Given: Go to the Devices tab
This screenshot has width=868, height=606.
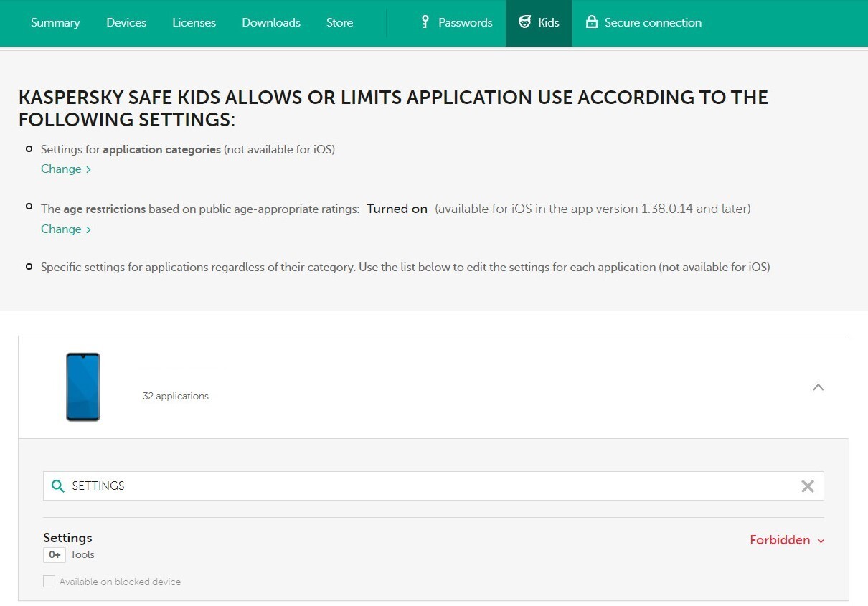Looking at the screenshot, I should click(x=126, y=23).
